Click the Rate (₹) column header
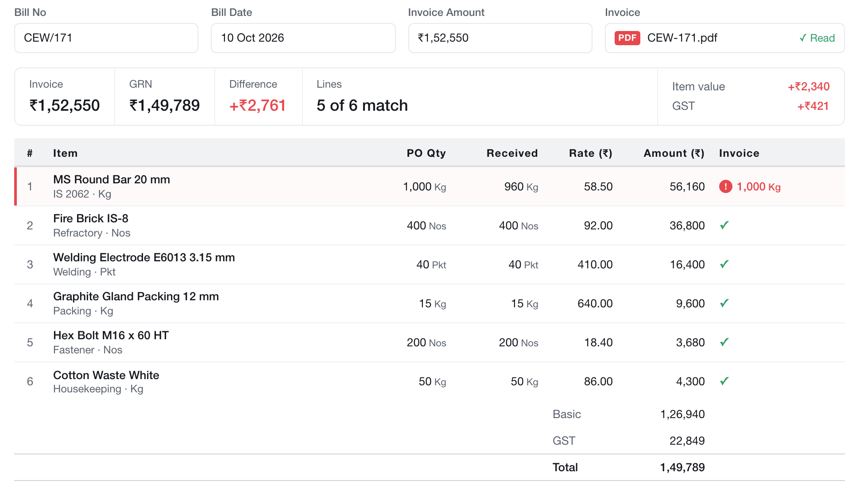This screenshot has width=852, height=504. click(x=591, y=153)
